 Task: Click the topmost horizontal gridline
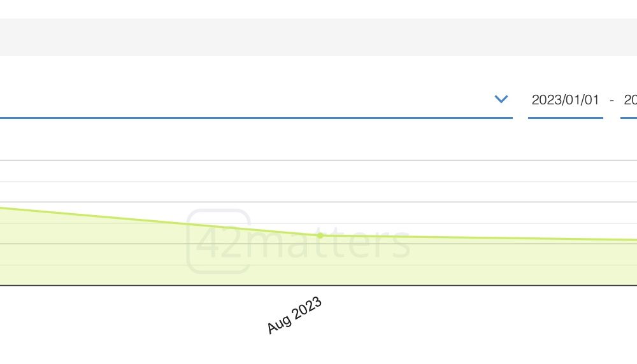point(318,160)
